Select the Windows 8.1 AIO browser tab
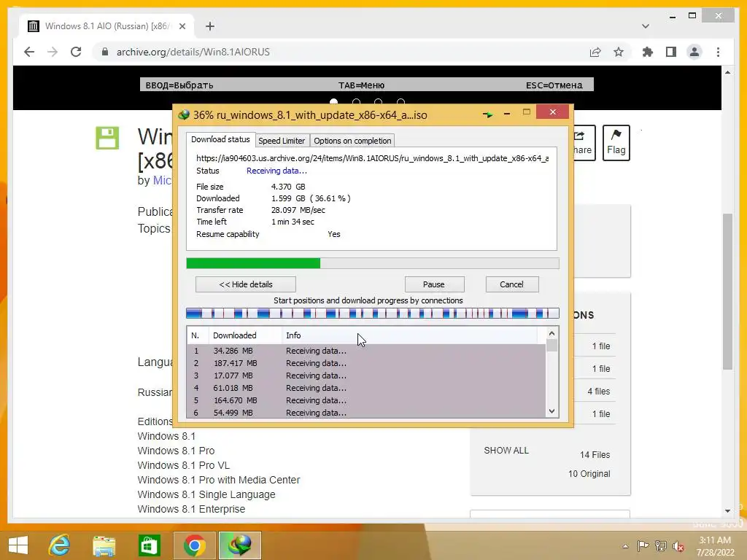747x560 pixels. click(x=107, y=26)
